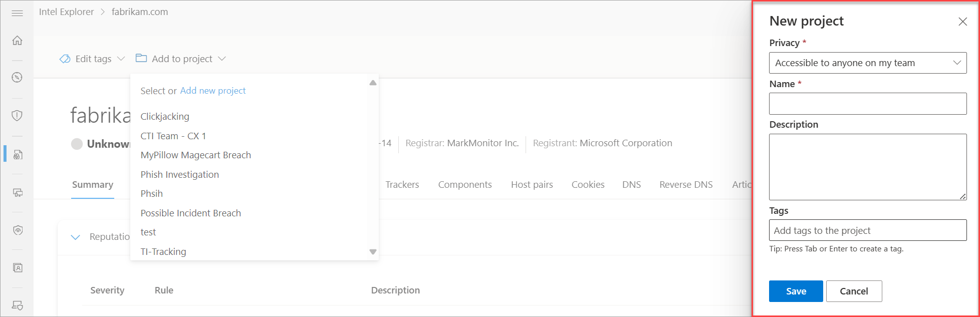The image size is (980, 317).
Task: Close the New project panel
Action: click(962, 22)
